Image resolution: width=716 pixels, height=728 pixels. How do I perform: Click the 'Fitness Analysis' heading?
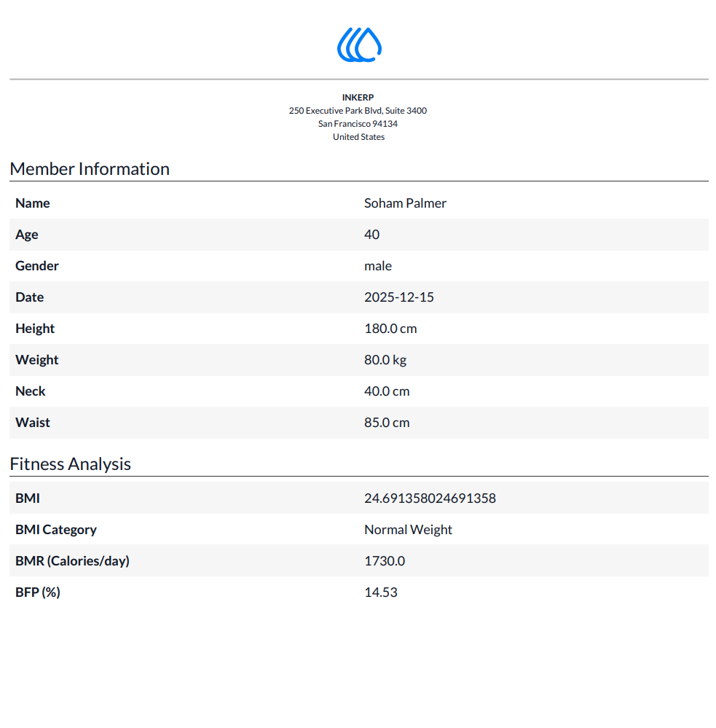pos(70,463)
